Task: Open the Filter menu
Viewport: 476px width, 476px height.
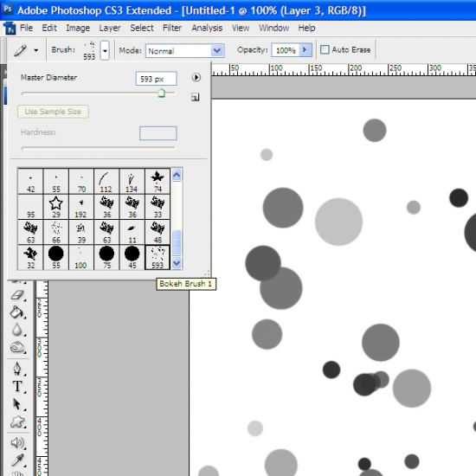Action: pyautogui.click(x=172, y=28)
